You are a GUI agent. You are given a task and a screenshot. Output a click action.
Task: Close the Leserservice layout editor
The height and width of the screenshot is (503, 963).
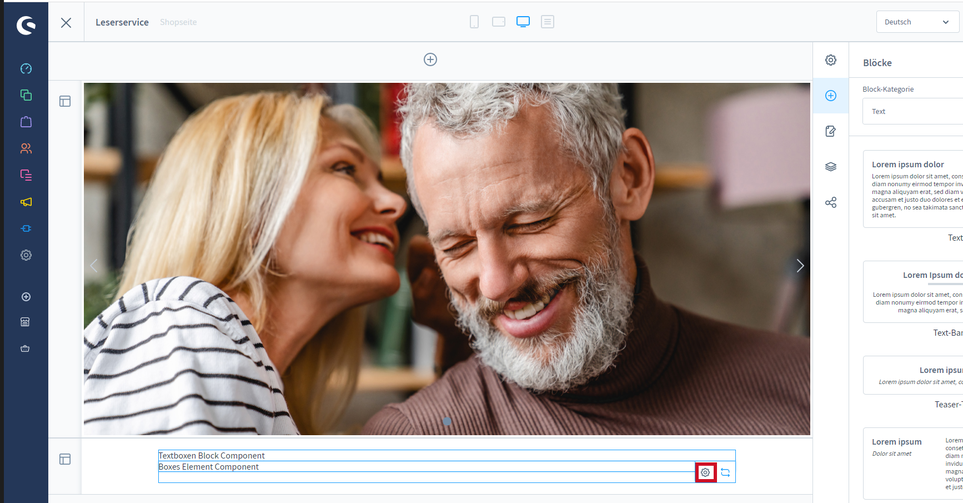66,22
